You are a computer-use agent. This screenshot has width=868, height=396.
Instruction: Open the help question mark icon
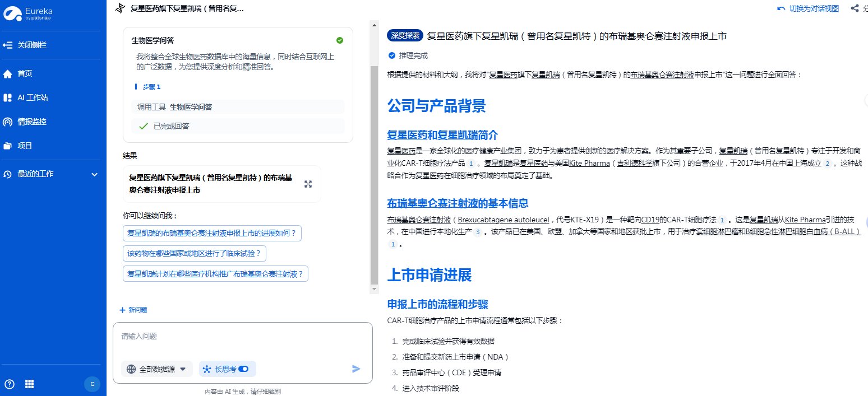point(10,384)
